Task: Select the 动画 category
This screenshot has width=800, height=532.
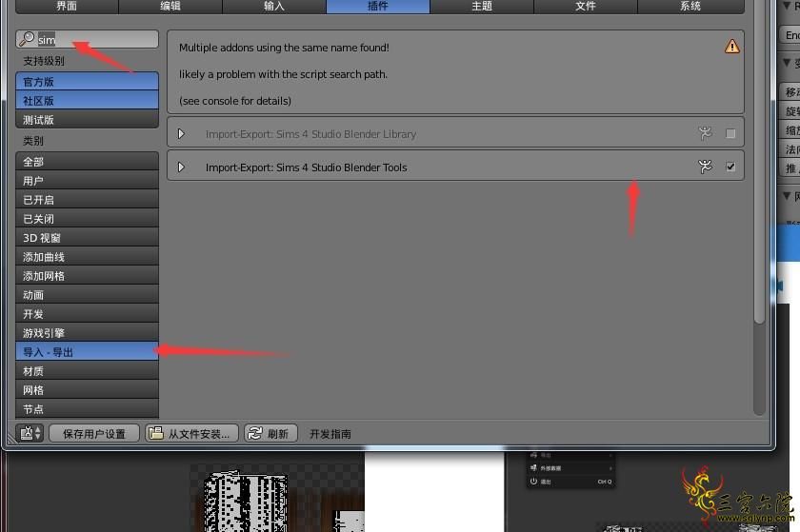Action: coord(88,294)
